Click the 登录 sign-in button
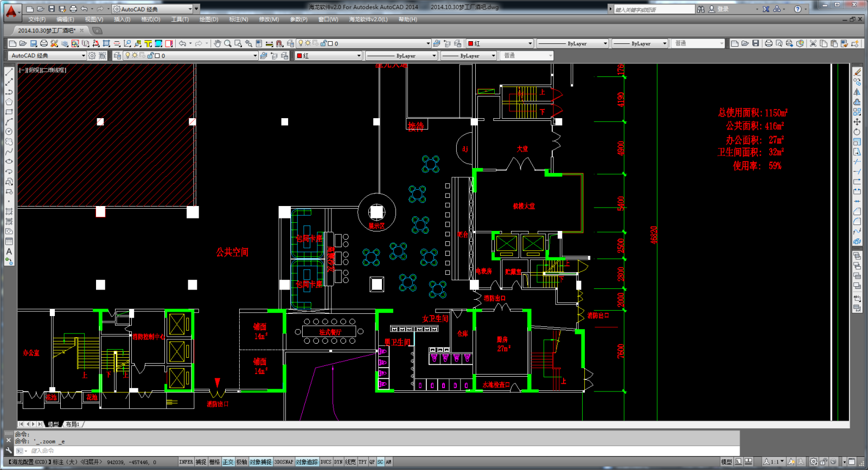Image resolution: width=868 pixels, height=470 pixels. tap(723, 9)
